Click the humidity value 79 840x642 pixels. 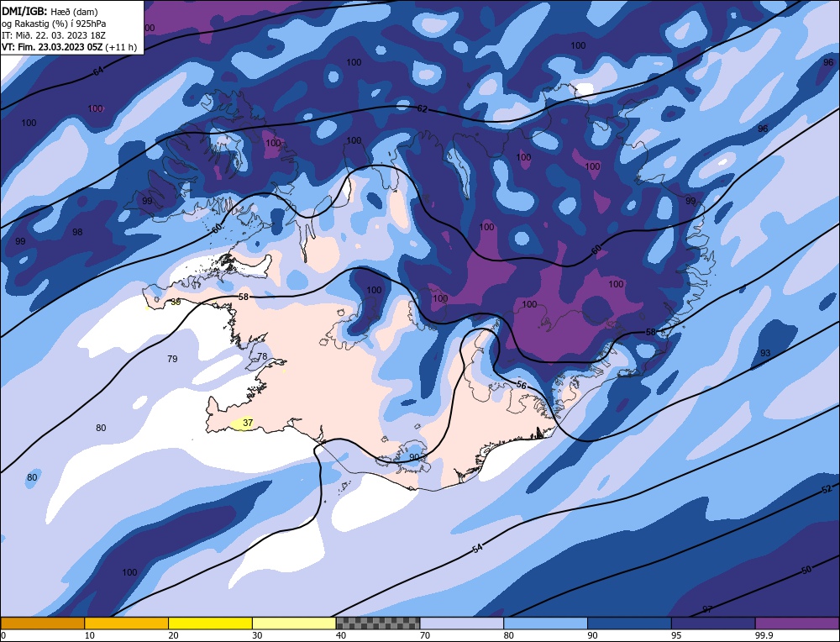coord(172,359)
